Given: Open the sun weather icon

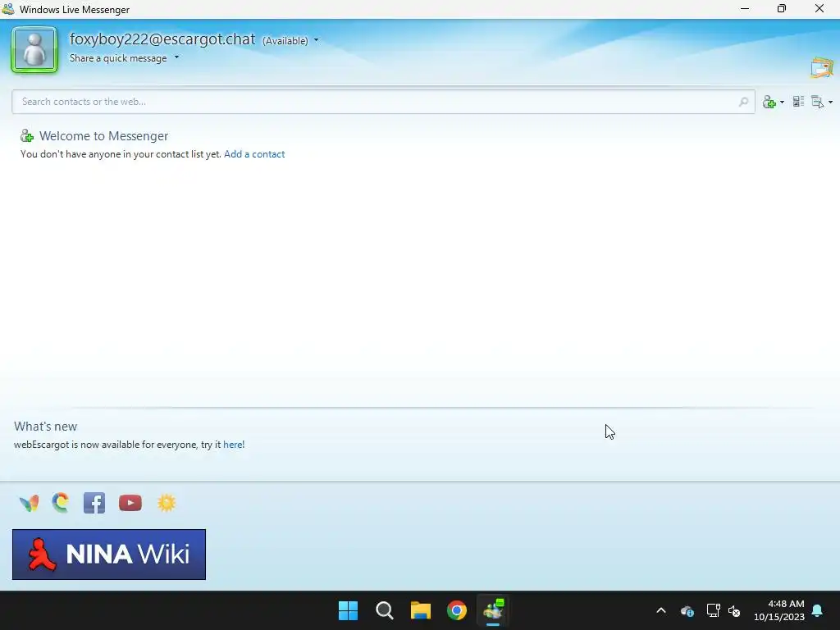Looking at the screenshot, I should 167,503.
